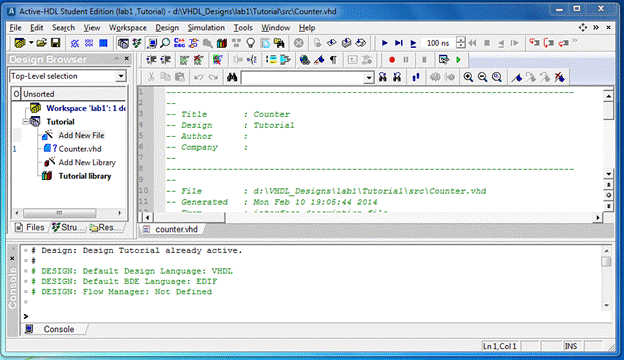Screen dimensions: 624x360
Task: Collapse the Tutorial design tree node
Action: 25,122
